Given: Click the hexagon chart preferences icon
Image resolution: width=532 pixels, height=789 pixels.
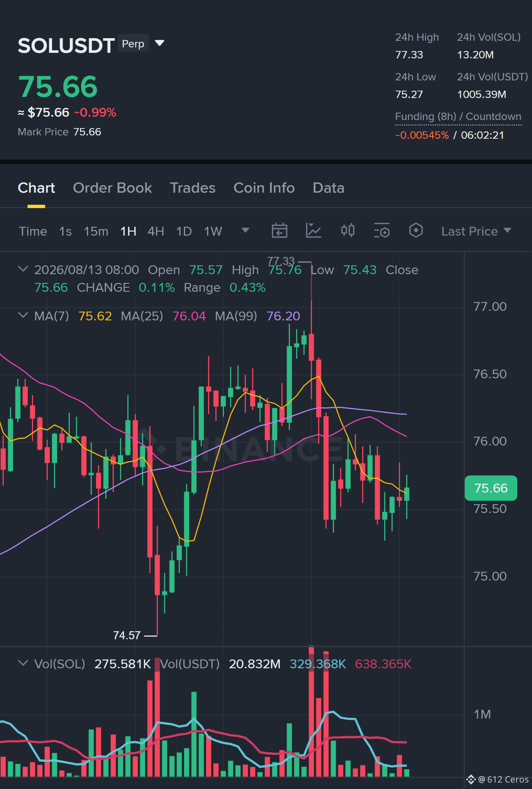Looking at the screenshot, I should [416, 231].
